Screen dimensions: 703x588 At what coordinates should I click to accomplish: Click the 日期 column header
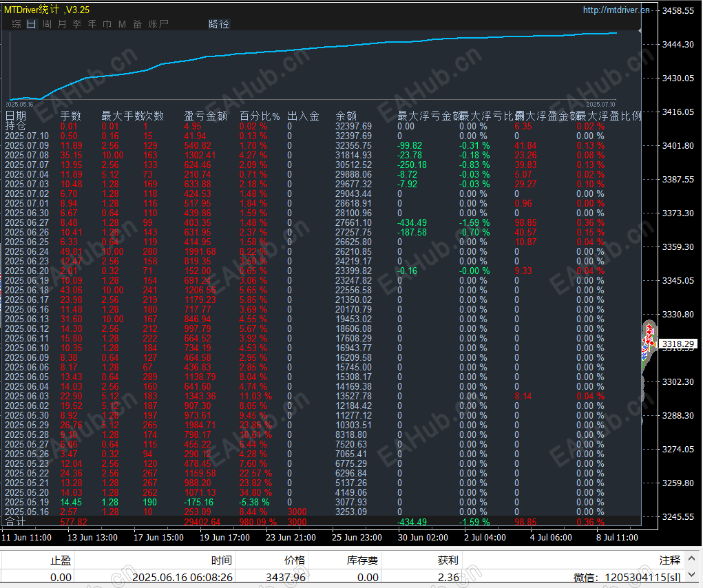15,116
